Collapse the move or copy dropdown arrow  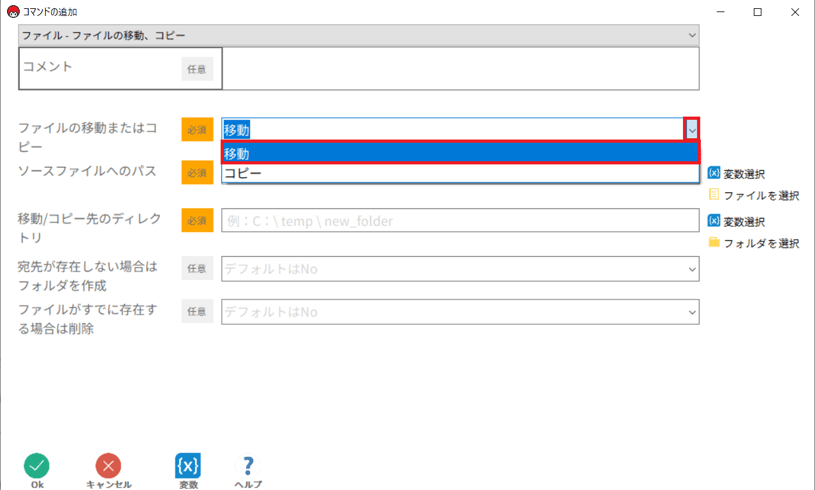(692, 129)
